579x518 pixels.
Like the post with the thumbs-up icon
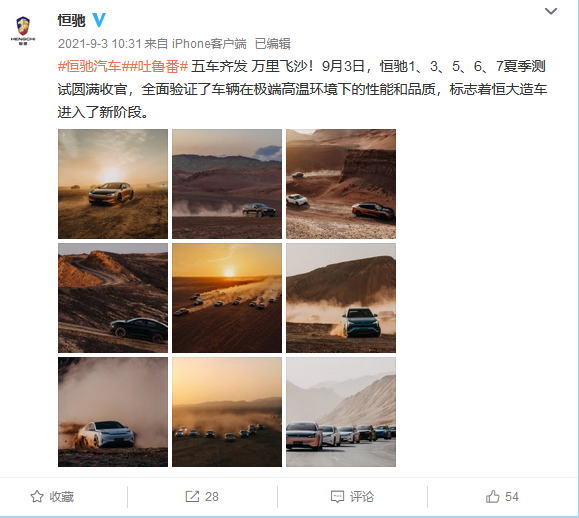(x=493, y=496)
